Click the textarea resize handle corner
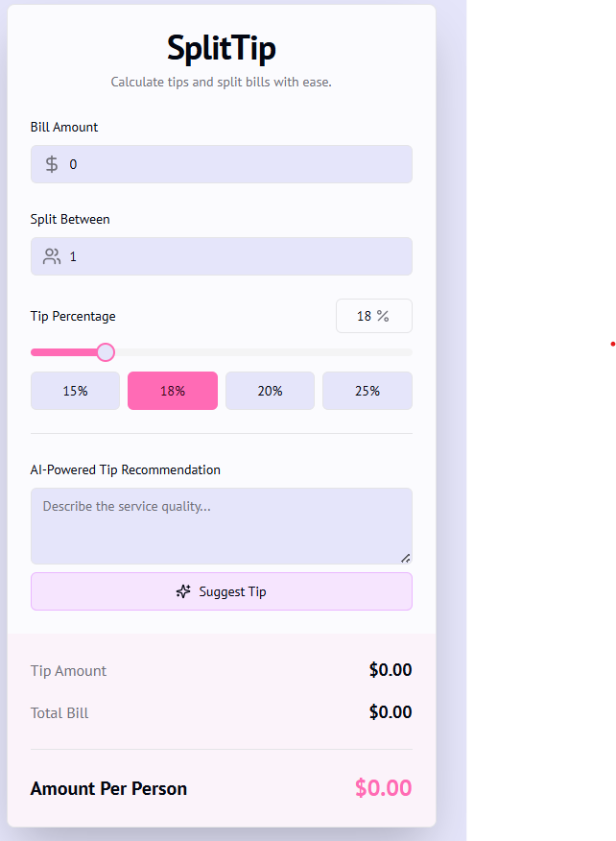This screenshot has height=841, width=616. coord(405,558)
